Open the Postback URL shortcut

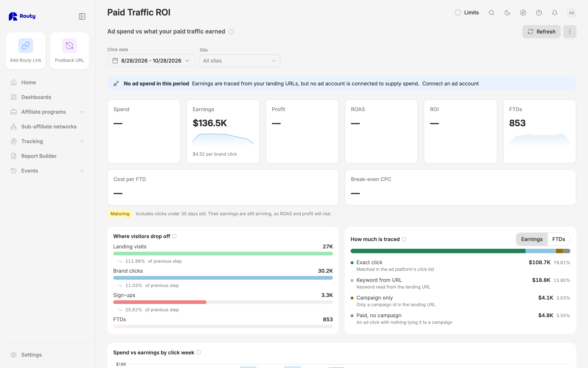[69, 51]
